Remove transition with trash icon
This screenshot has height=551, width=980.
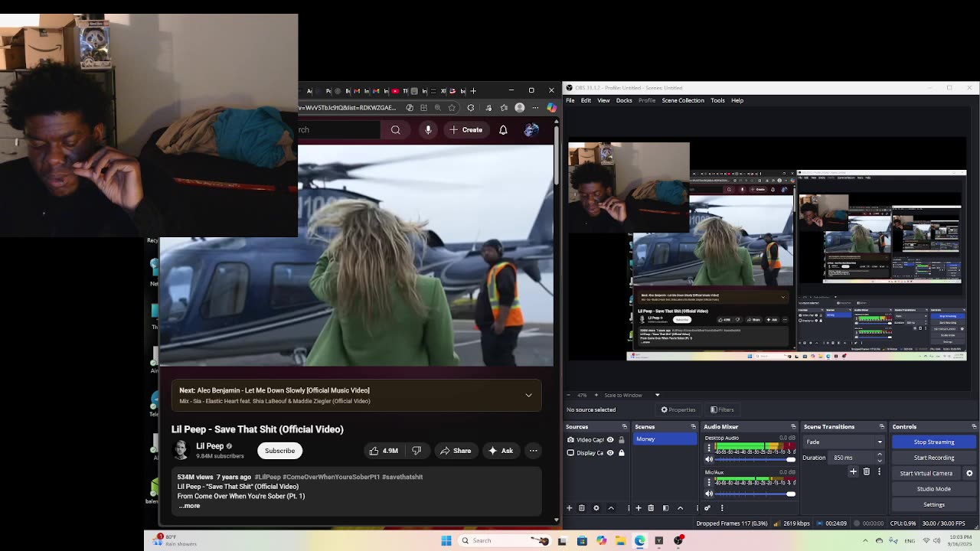tap(867, 472)
